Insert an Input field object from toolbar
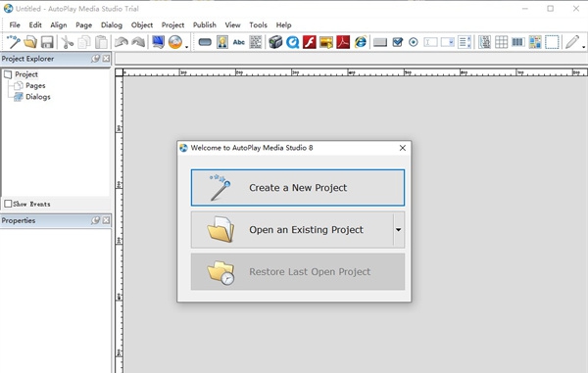The image size is (588, 373). pos(430,42)
